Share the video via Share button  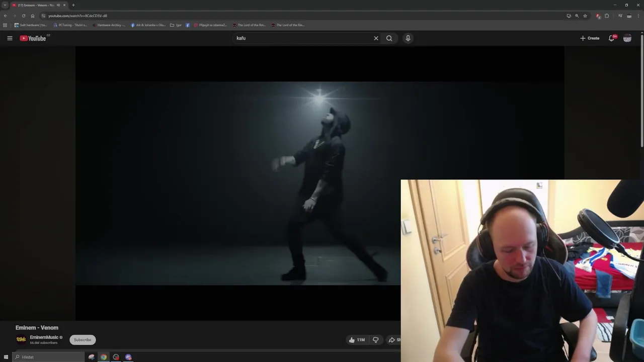click(x=394, y=340)
